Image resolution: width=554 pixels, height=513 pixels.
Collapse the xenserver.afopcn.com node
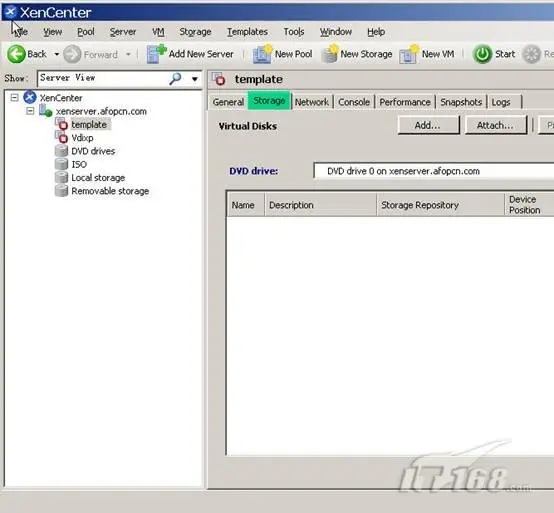(30, 111)
